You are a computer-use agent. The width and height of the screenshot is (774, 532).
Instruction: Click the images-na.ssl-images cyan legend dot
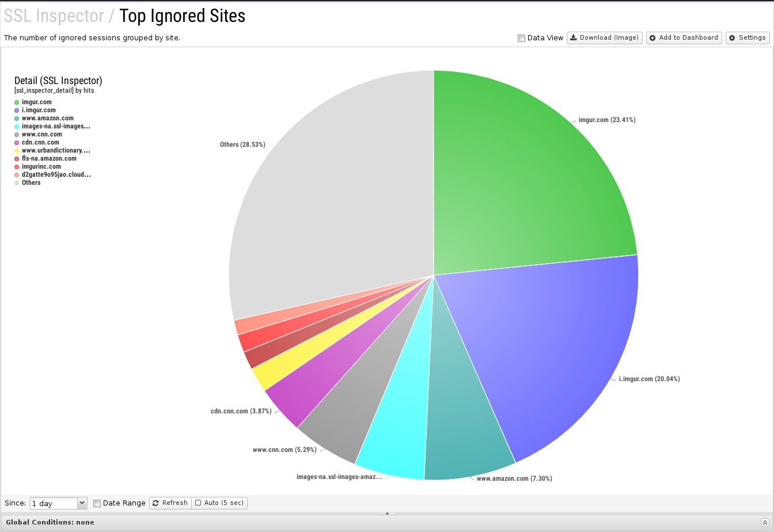(x=17, y=127)
